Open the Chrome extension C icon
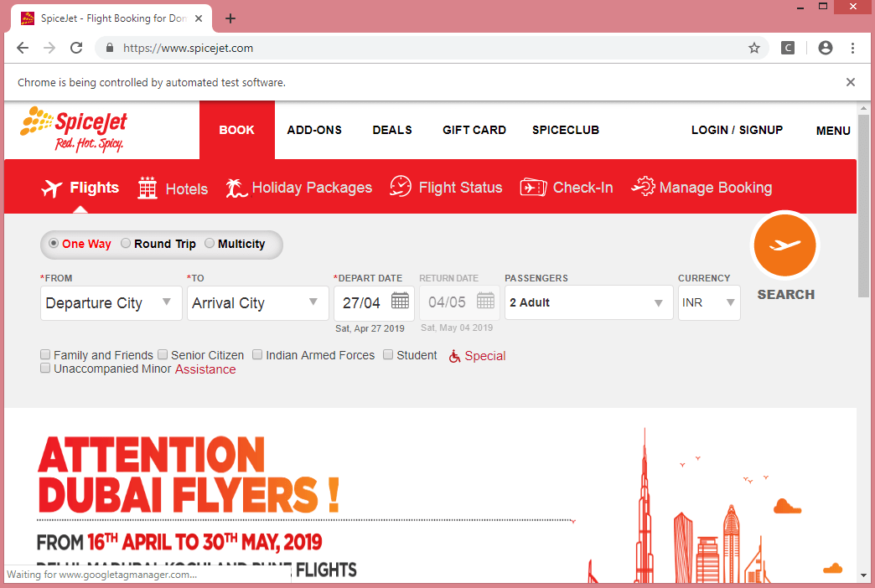Viewport: 875px width, 588px height. tap(787, 48)
